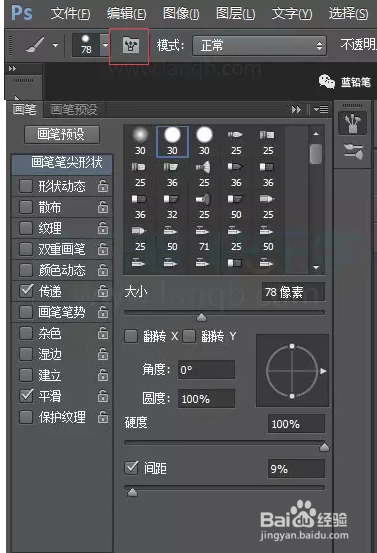
Task: Toggle the lock icon for 建立
Action: (x=103, y=375)
